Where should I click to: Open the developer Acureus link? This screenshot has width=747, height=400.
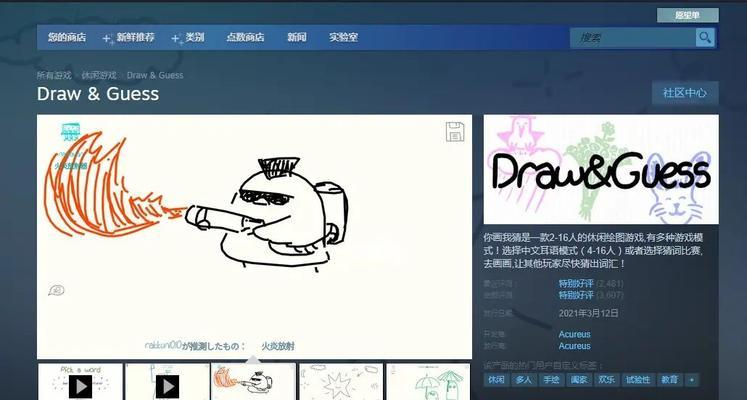[575, 334]
